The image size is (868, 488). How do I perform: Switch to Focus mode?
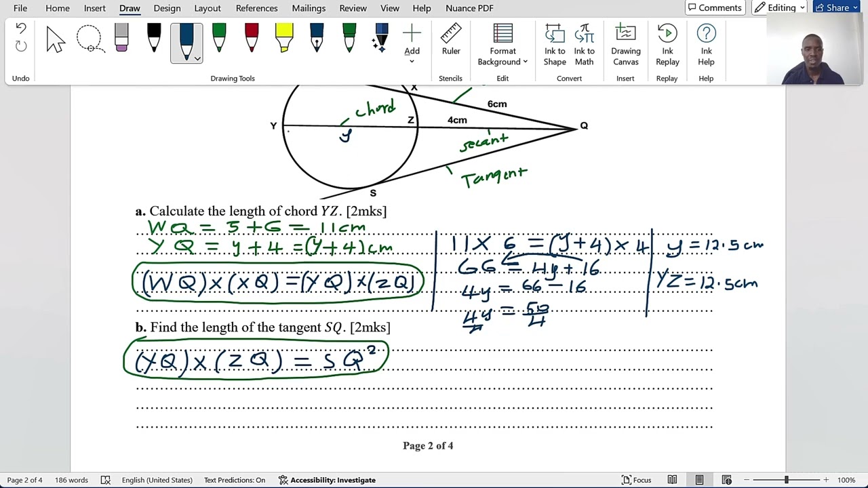[x=635, y=480]
